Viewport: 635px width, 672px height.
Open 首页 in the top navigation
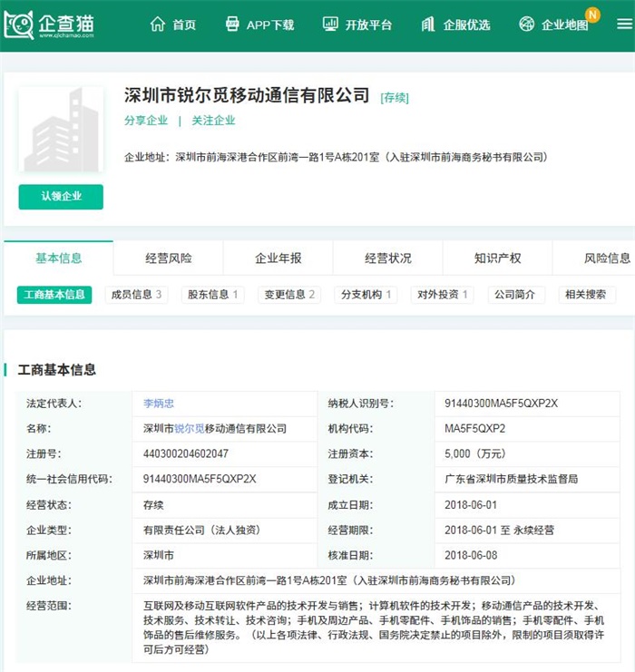(x=184, y=24)
